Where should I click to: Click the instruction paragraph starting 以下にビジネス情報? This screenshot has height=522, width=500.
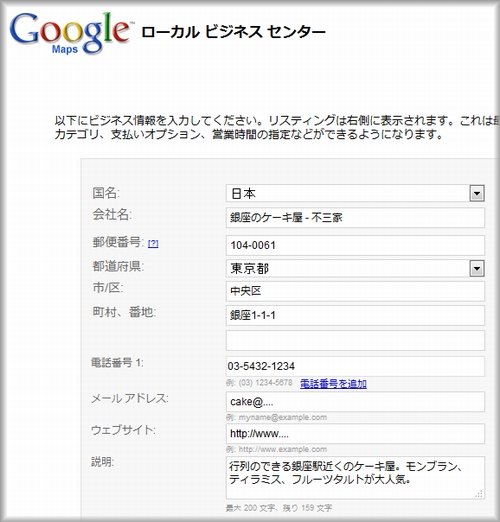pyautogui.click(x=276, y=127)
